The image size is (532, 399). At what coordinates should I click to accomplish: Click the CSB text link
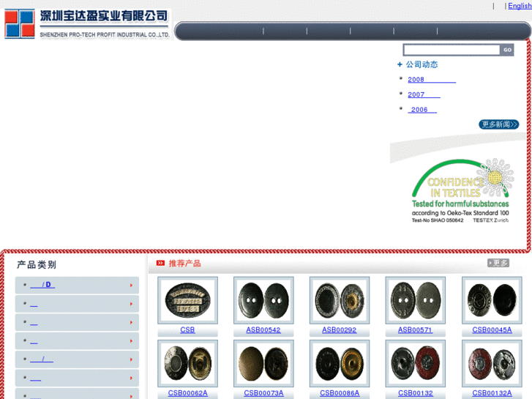tap(187, 330)
